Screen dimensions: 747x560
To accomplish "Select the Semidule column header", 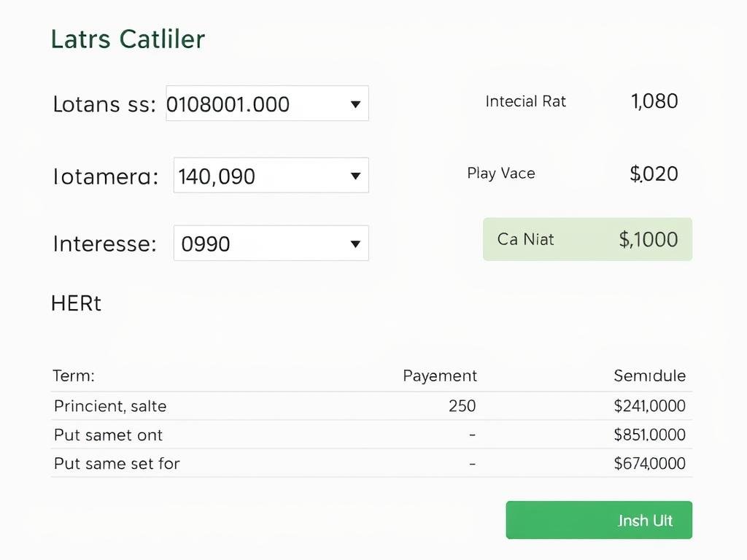I will [649, 376].
